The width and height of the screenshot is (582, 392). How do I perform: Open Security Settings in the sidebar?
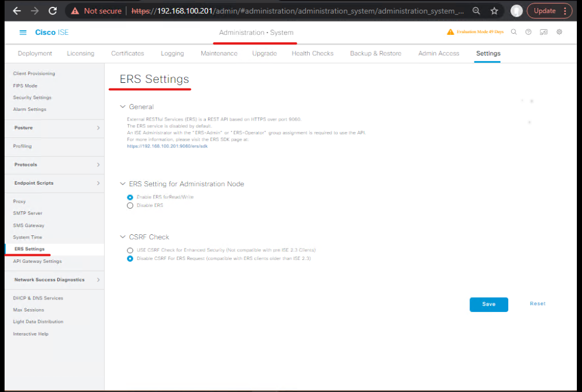pyautogui.click(x=32, y=98)
